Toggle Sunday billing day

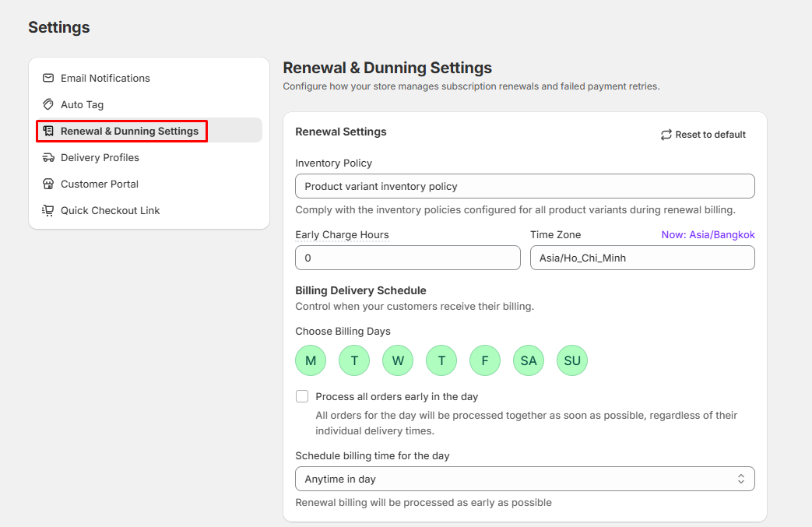coord(572,360)
